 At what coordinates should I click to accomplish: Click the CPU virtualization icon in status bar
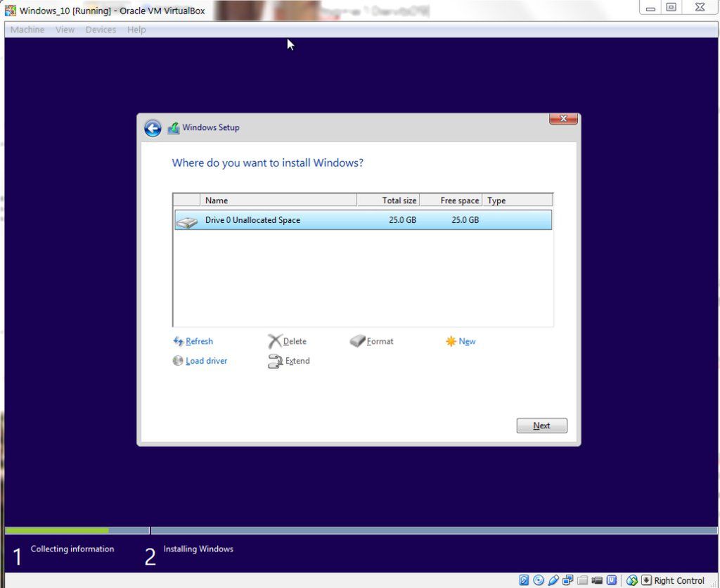click(x=612, y=580)
